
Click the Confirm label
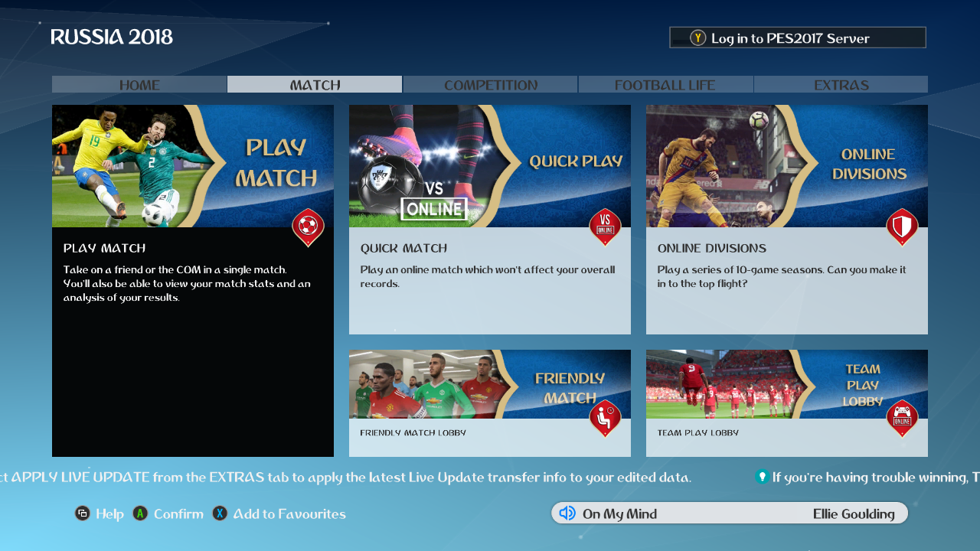coord(178,514)
